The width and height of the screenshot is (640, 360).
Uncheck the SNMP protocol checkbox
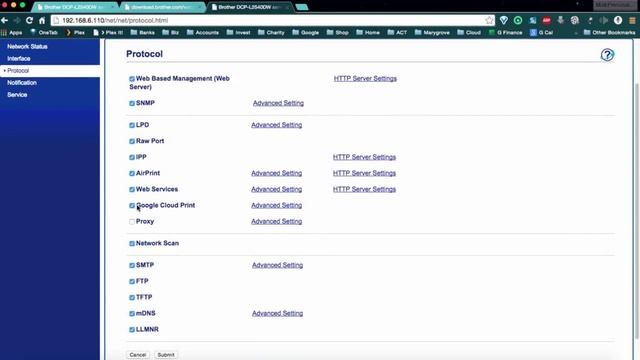pos(132,103)
